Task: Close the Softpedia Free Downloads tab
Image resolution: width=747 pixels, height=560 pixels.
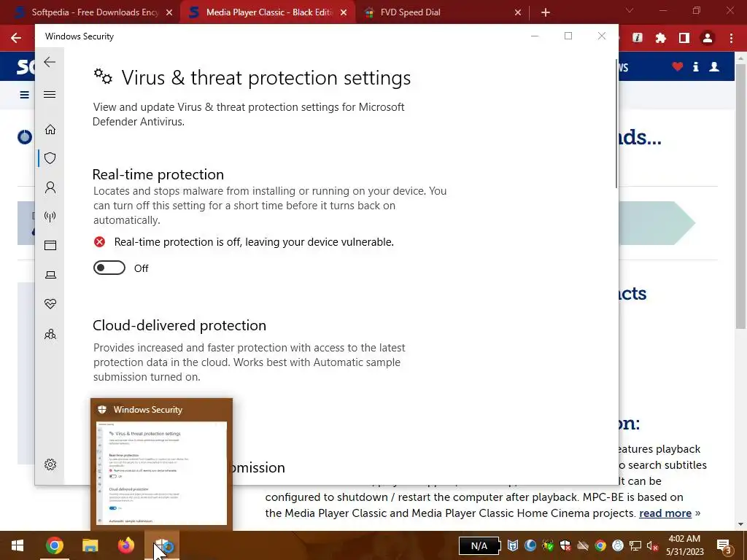Action: pyautogui.click(x=169, y=13)
